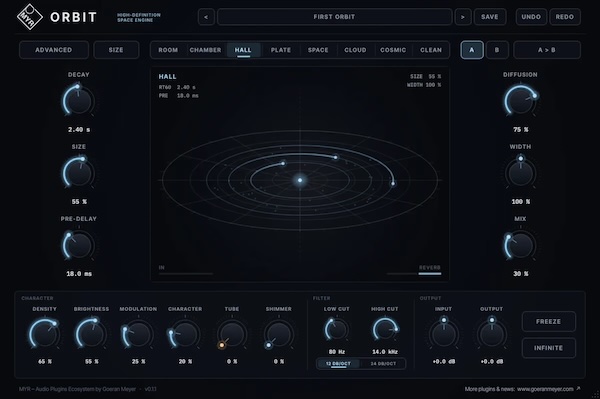Screen dimensions: 600x399
Task: Click the 2.40 s decay value
Action: point(79,130)
